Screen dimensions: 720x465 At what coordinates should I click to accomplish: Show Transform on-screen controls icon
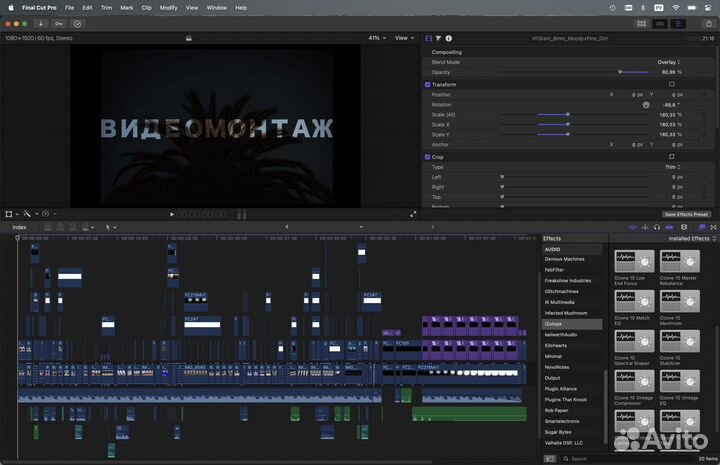coord(671,85)
